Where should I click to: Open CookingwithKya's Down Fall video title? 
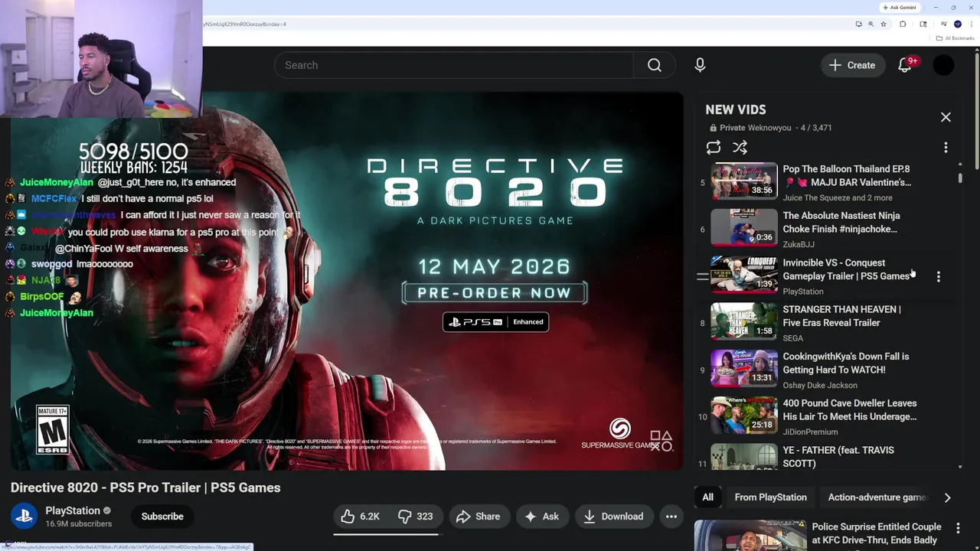[x=846, y=363]
